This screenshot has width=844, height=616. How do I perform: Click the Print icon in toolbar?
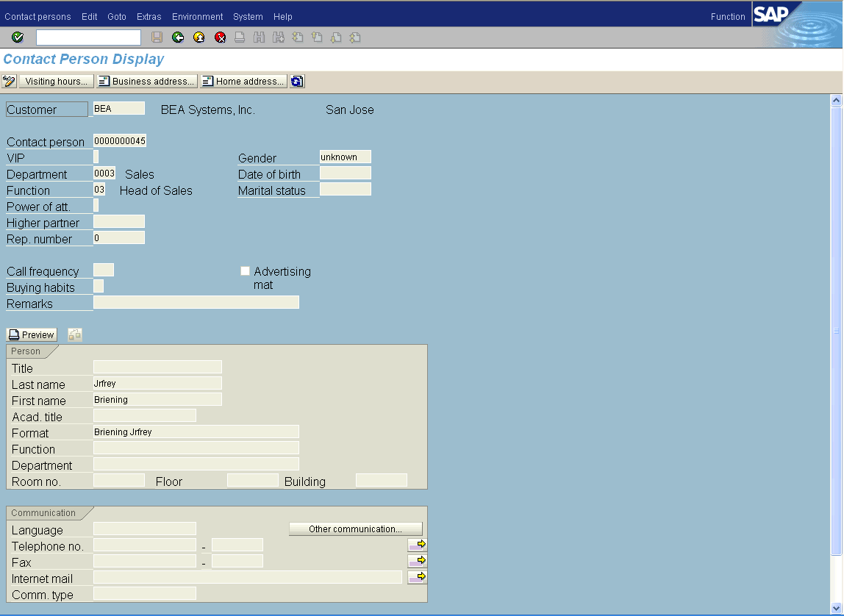[240, 37]
